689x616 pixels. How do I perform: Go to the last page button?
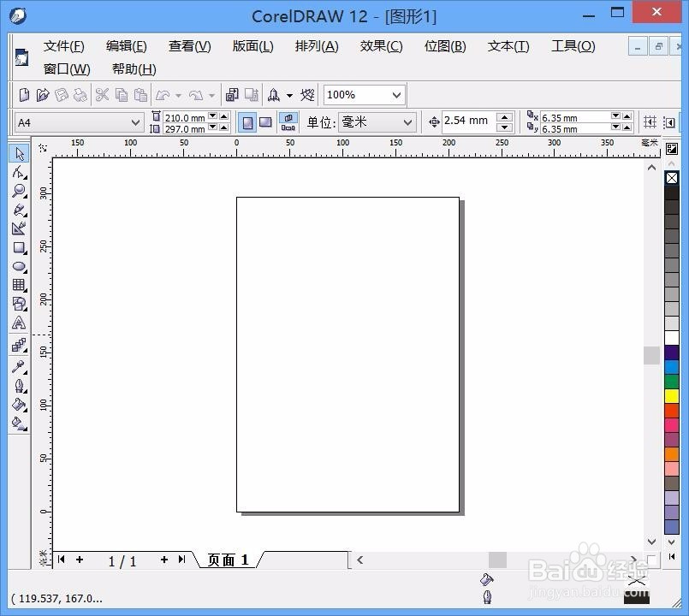(x=182, y=560)
